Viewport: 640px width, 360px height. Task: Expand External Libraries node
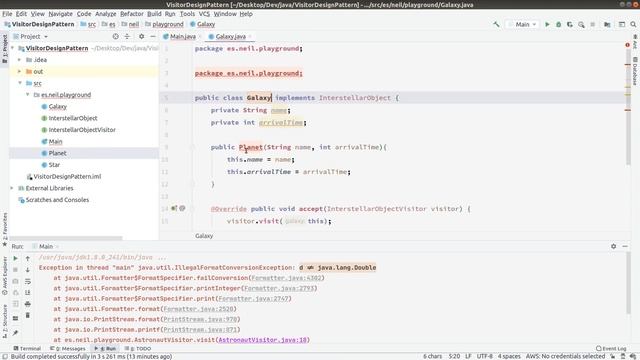12,188
